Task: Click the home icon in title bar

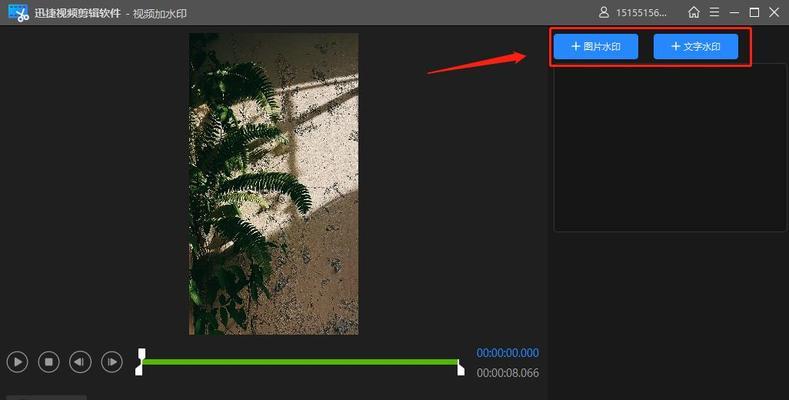Action: tap(694, 13)
